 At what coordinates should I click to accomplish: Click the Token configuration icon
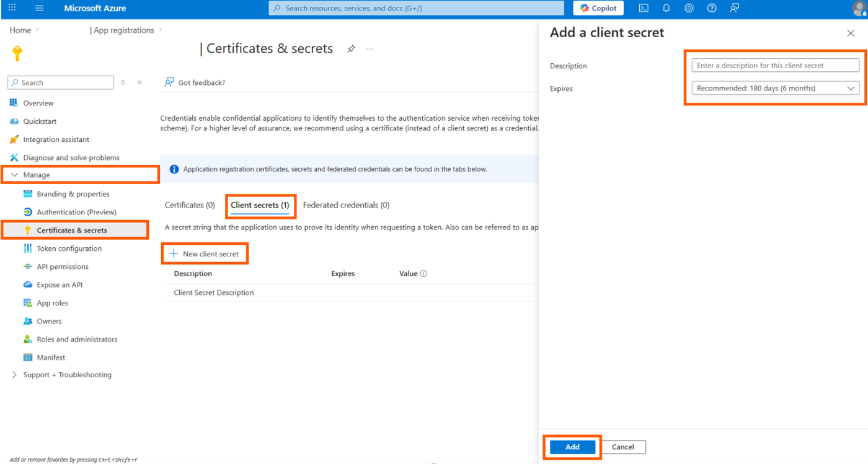click(27, 248)
